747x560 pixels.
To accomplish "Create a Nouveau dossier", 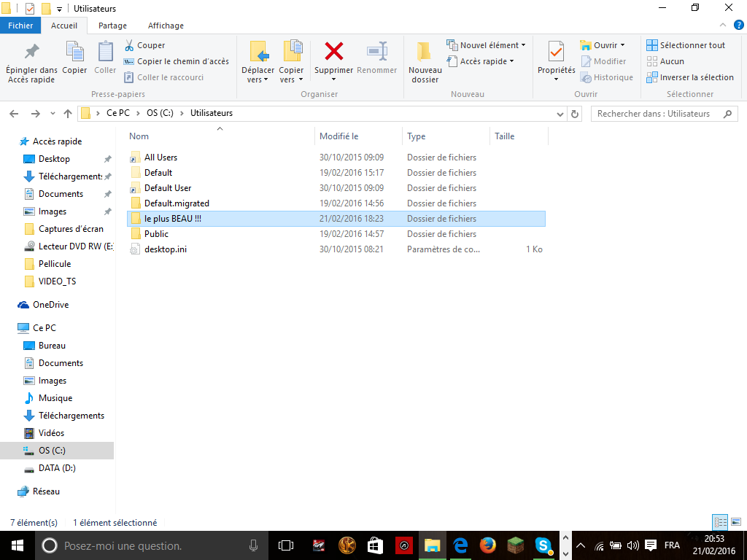I will click(x=425, y=63).
